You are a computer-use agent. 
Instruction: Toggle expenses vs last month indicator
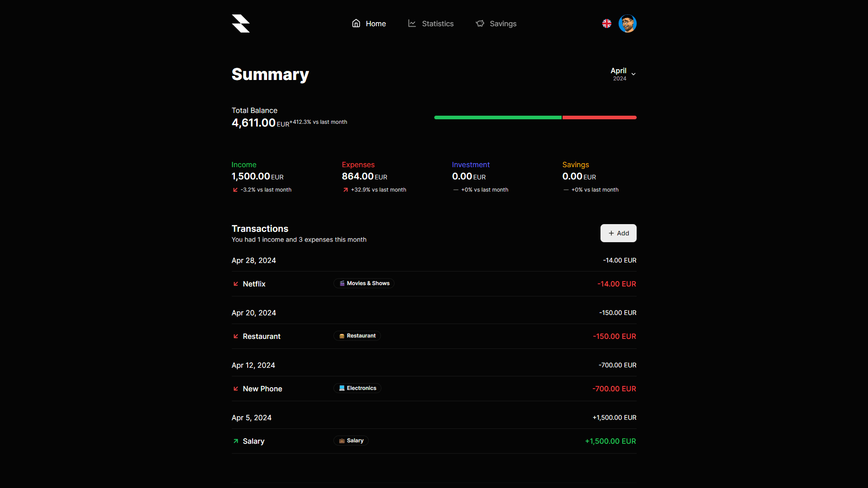coord(375,189)
